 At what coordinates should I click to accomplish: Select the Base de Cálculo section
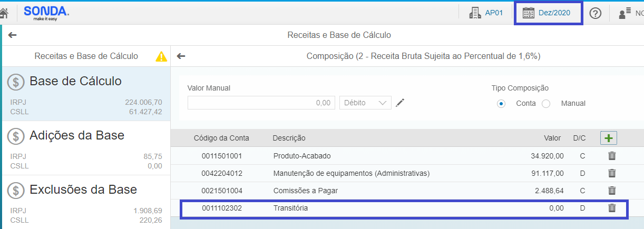[x=85, y=94]
